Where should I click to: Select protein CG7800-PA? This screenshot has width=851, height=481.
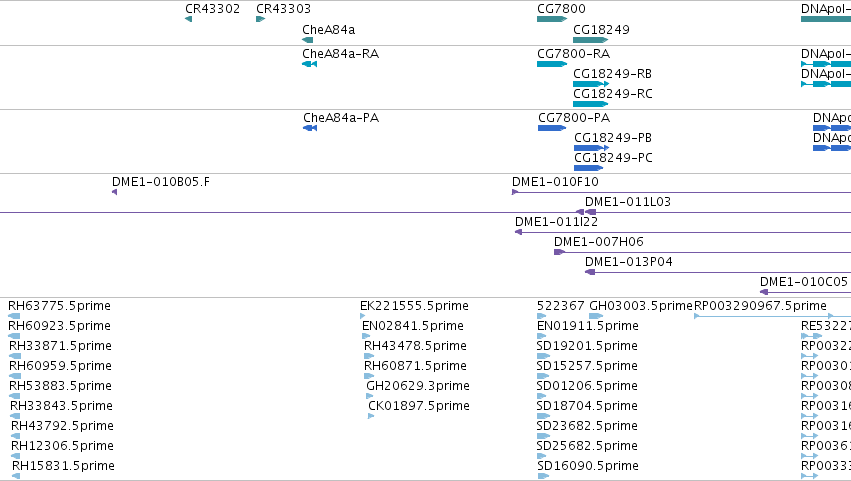[x=574, y=118]
